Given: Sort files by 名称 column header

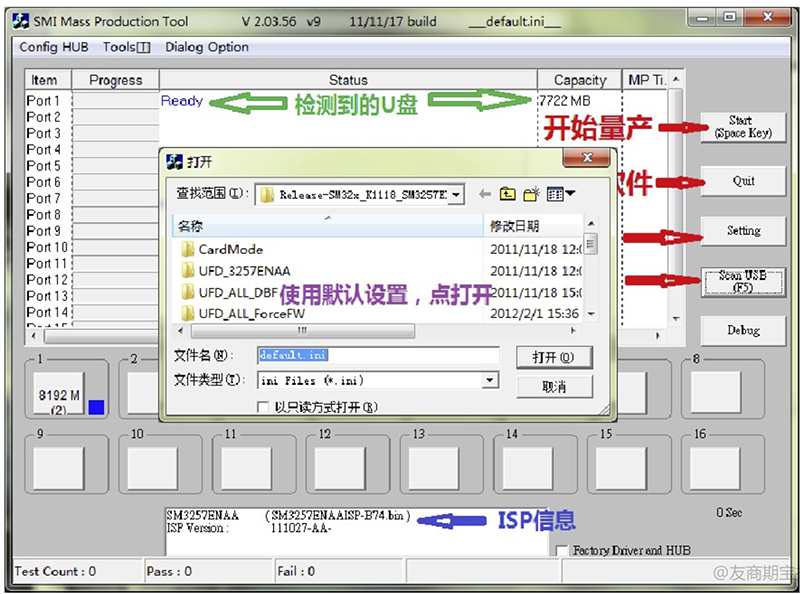Looking at the screenshot, I should tap(328, 226).
